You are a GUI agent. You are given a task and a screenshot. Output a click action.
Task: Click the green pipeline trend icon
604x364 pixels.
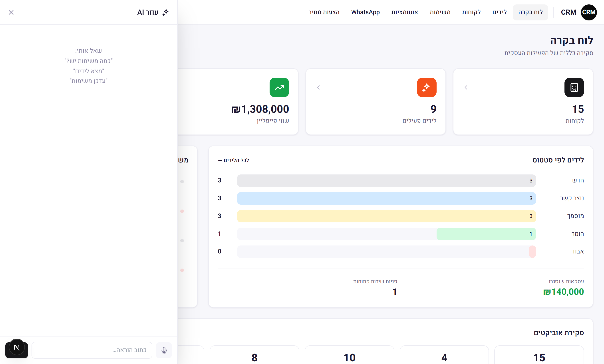279,87
